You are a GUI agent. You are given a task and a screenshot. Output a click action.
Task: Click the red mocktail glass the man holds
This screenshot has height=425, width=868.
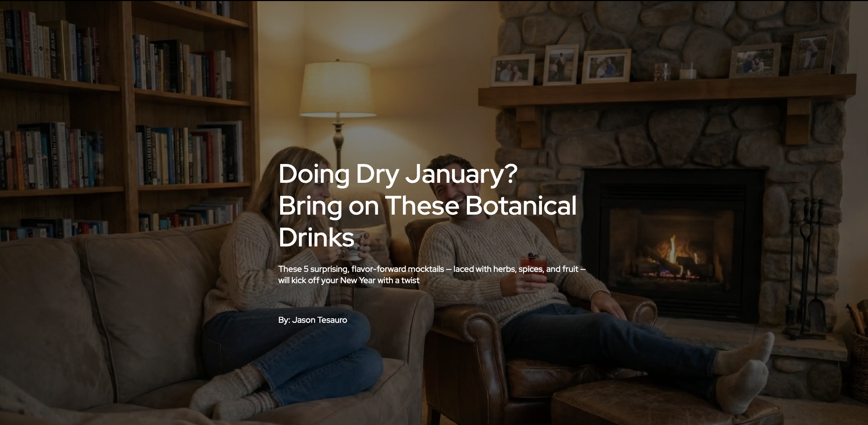[x=530, y=270]
